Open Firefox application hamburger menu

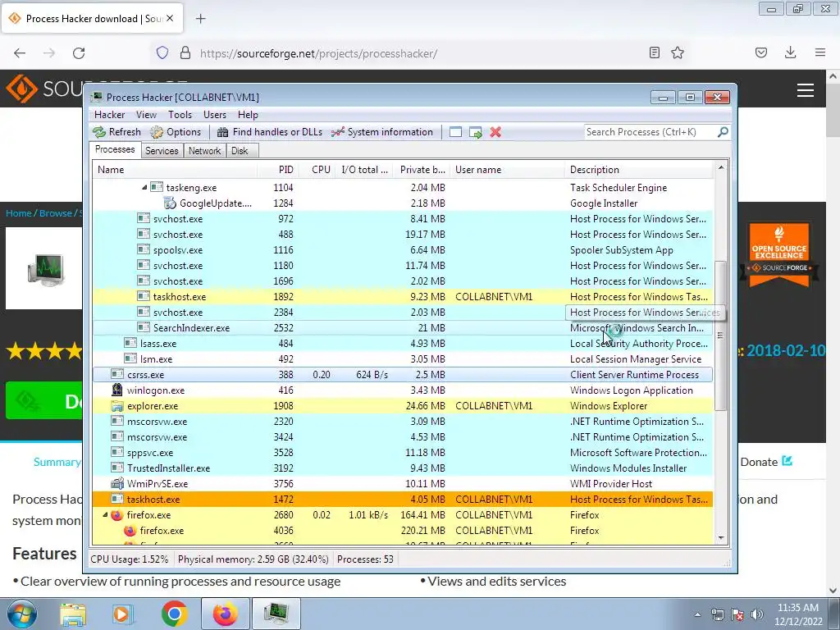(820, 52)
